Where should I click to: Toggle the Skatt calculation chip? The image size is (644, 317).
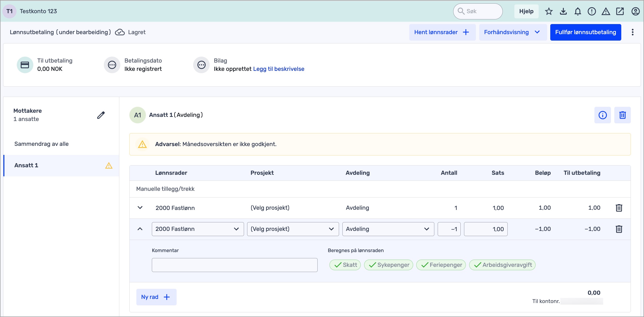(x=345, y=265)
